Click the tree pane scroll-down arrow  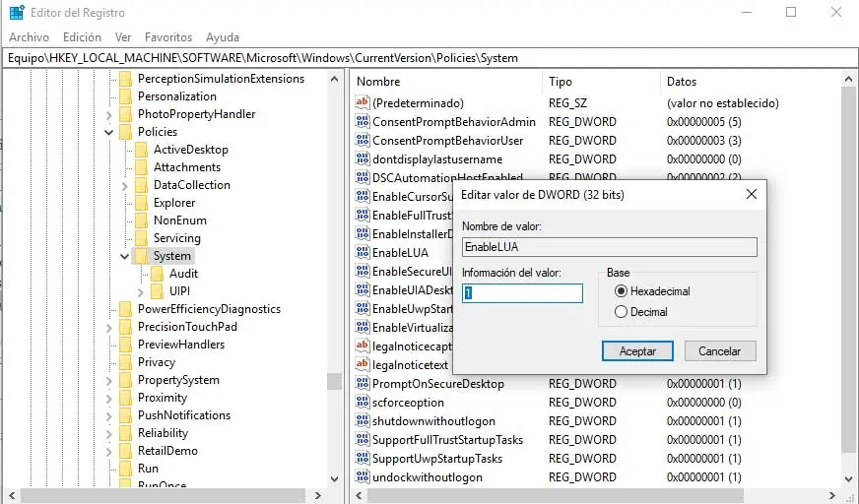334,479
